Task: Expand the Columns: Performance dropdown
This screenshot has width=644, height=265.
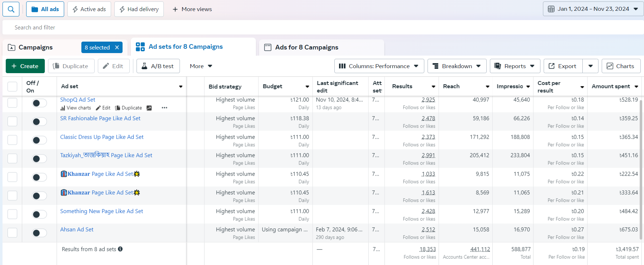Action: coord(379,66)
